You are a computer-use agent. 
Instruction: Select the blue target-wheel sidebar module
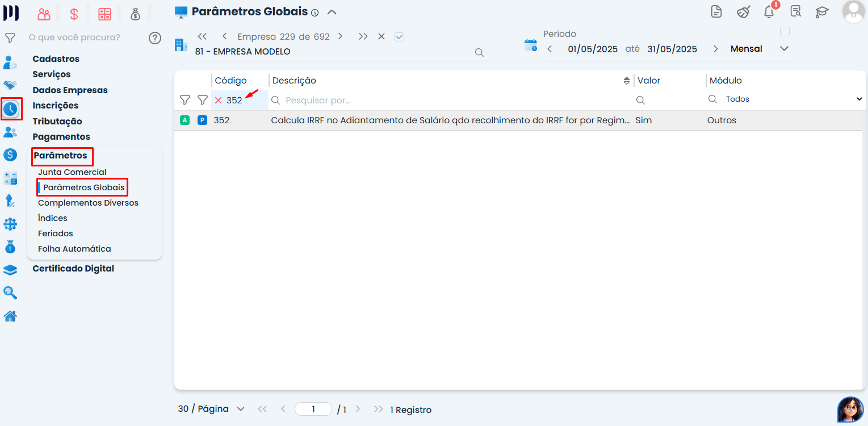point(10,224)
